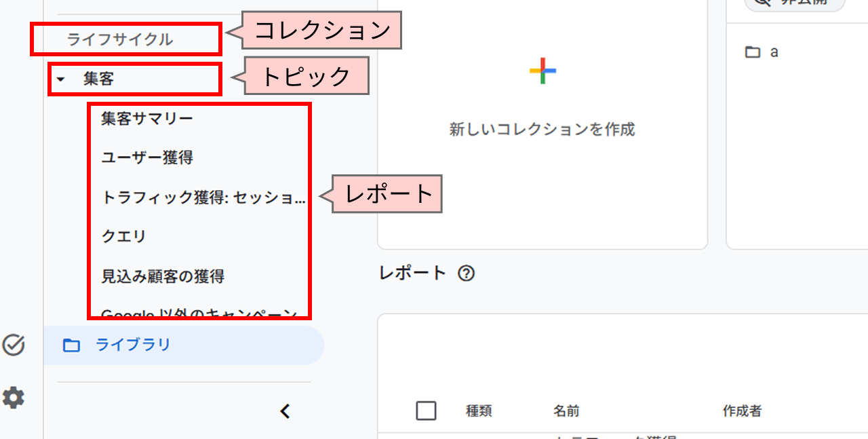Open the Advertising checkmark circle icon in the rail
Viewport: 868px width, 439px height.
tap(13, 345)
